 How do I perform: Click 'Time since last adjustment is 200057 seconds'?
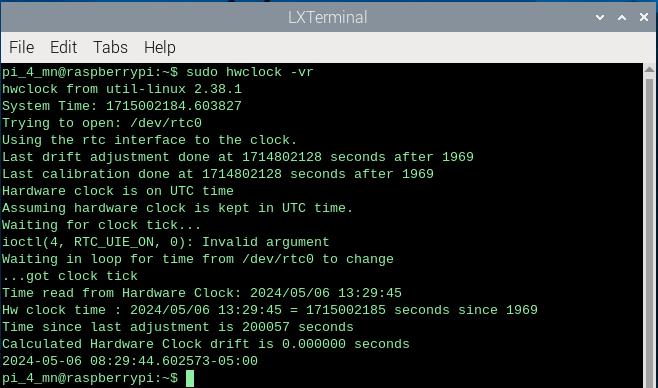click(178, 327)
